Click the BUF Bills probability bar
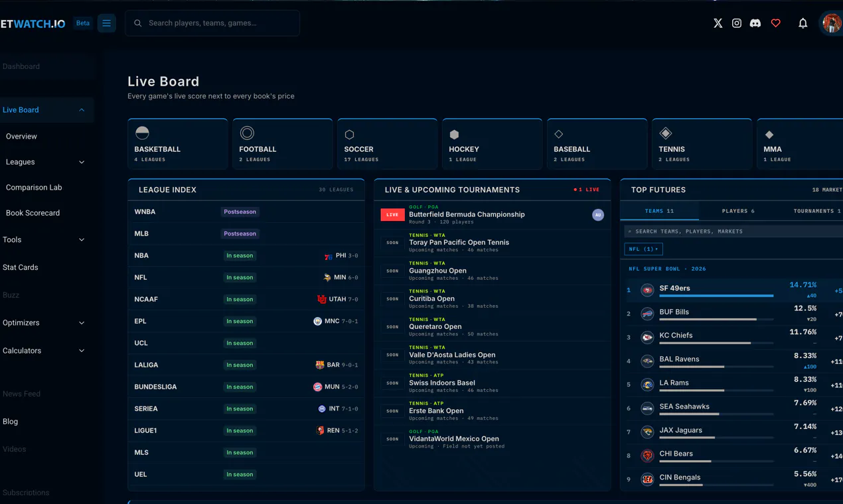This screenshot has width=843, height=504. click(716, 320)
